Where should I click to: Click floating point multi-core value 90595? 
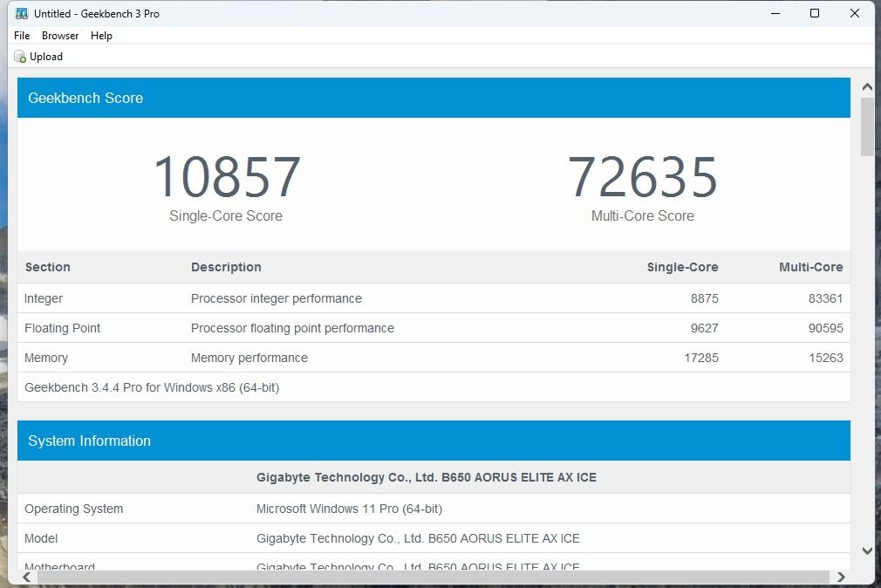coord(825,328)
